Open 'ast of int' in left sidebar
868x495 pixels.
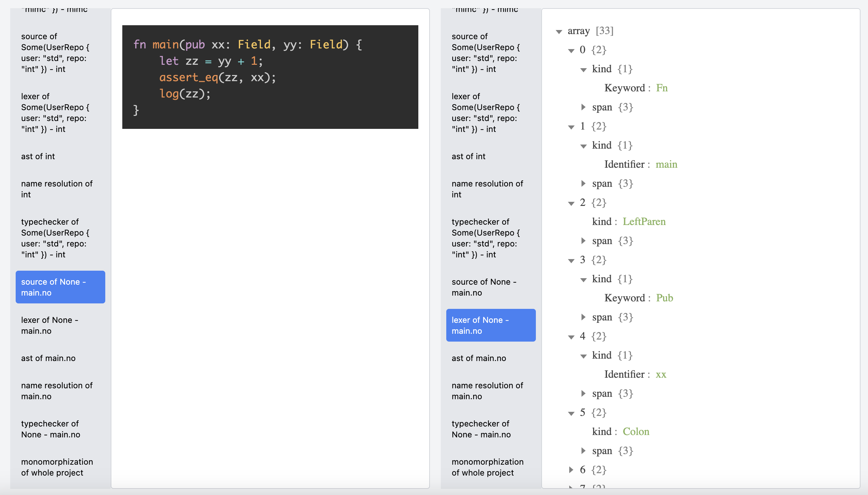point(38,156)
